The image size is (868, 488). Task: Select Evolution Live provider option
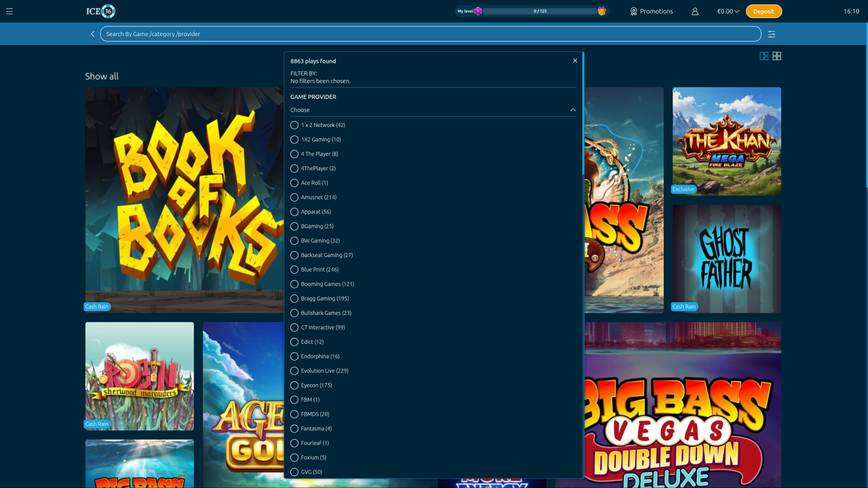coord(294,371)
